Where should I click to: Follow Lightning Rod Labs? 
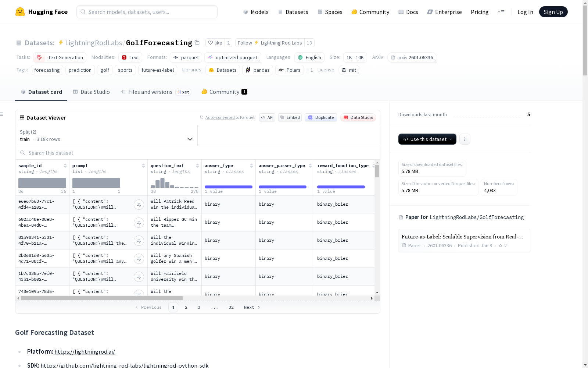pyautogui.click(x=270, y=43)
